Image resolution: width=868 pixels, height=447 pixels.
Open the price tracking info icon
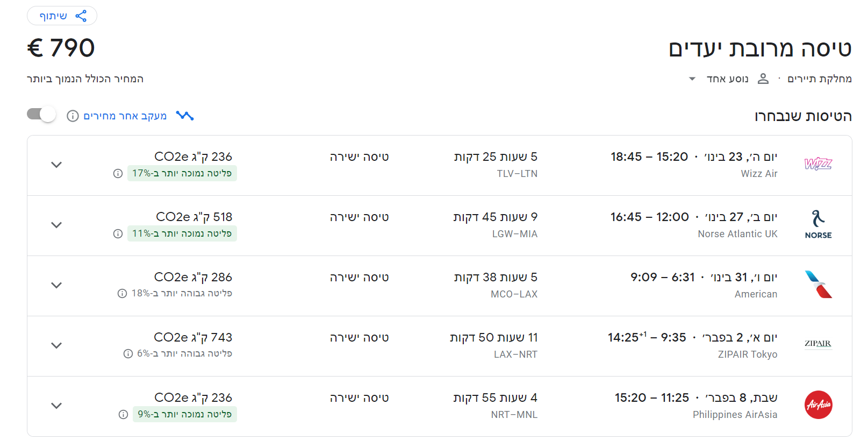click(x=73, y=116)
